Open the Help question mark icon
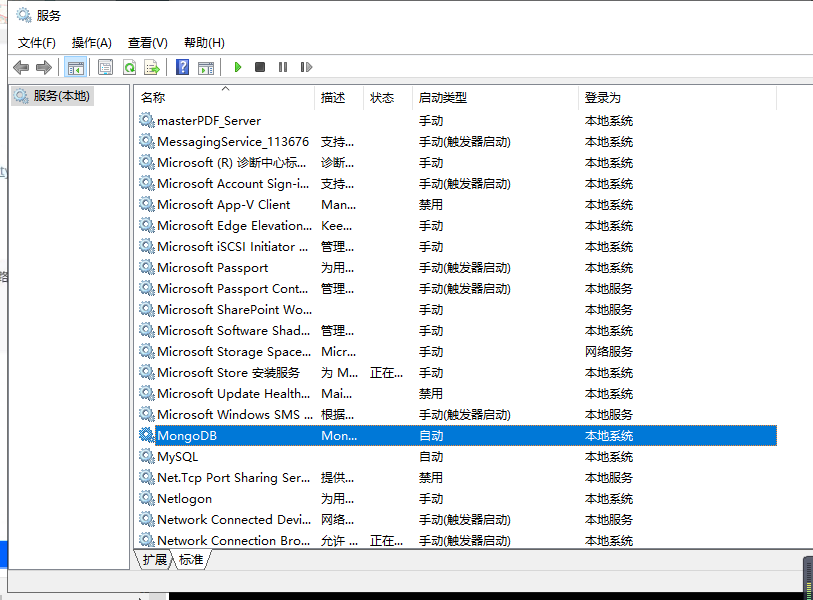Image resolution: width=813 pixels, height=600 pixels. click(x=183, y=67)
